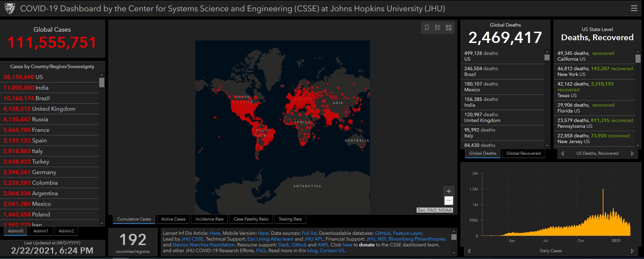644x259 pixels.
Task: Go back in US state panel with left arrow
Action: click(563, 153)
